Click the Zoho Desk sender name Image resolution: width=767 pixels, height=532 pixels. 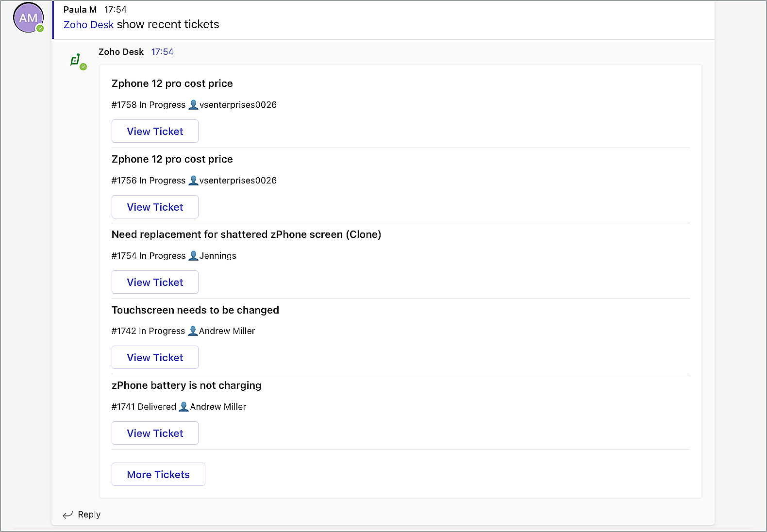pos(121,52)
